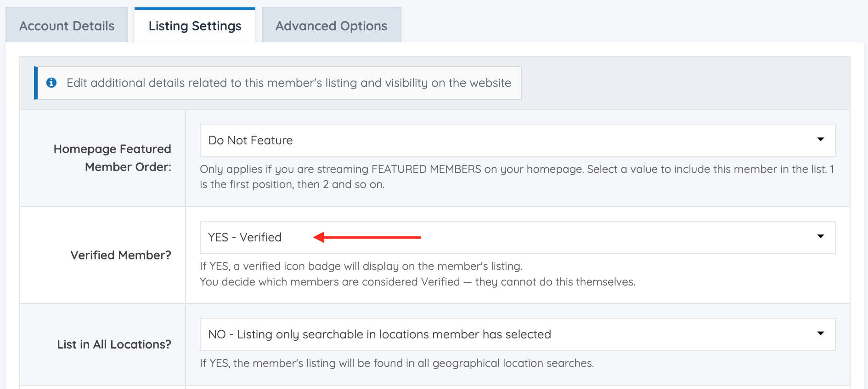
Task: Open the Advanced Options tab
Action: [331, 26]
